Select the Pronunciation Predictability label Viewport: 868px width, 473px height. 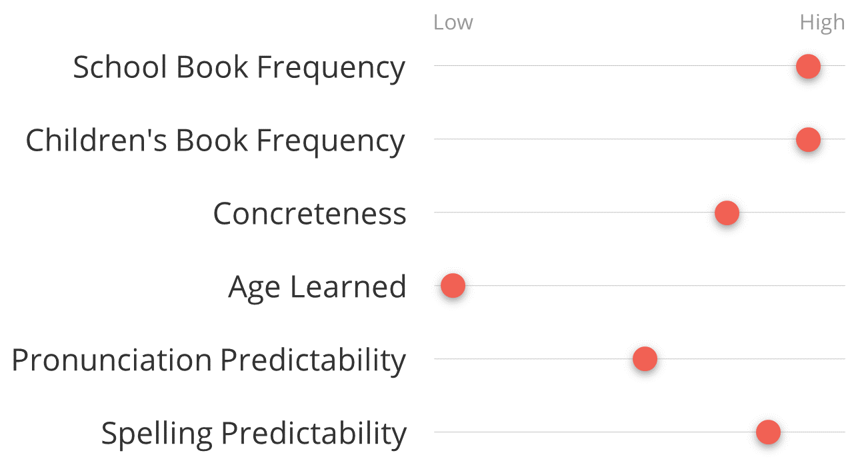[209, 361]
